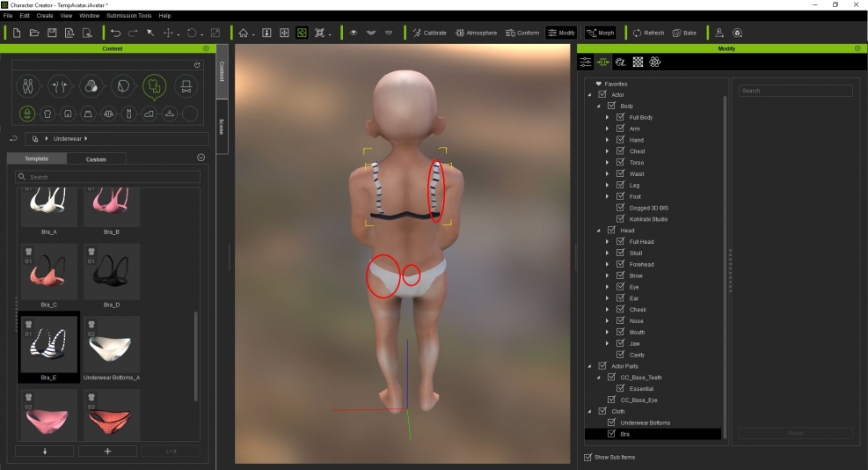The height and width of the screenshot is (470, 868).
Task: Switch to the Custom tab
Action: (x=96, y=159)
